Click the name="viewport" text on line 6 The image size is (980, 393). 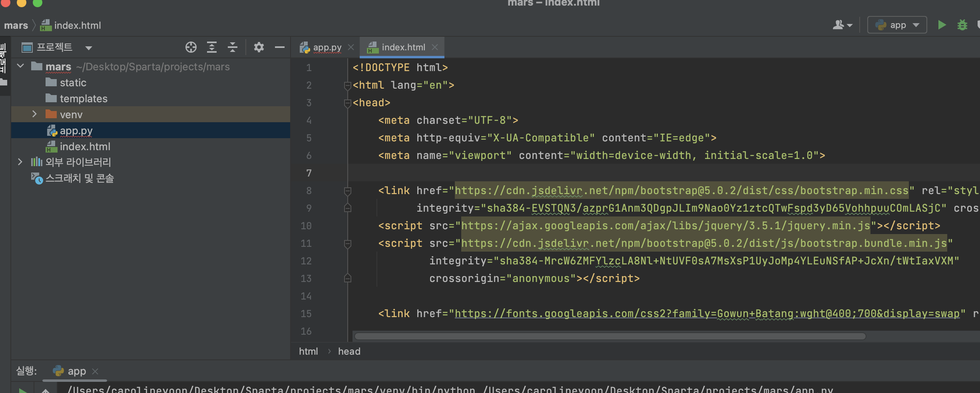pyautogui.click(x=464, y=155)
